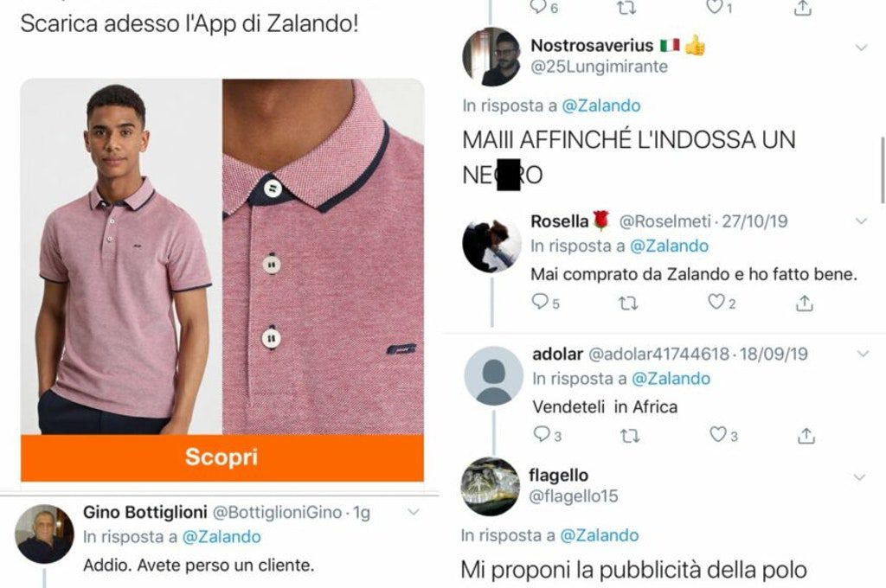Screen dimensions: 886x588
Task: Retweet Rosella's reply
Action: (628, 304)
